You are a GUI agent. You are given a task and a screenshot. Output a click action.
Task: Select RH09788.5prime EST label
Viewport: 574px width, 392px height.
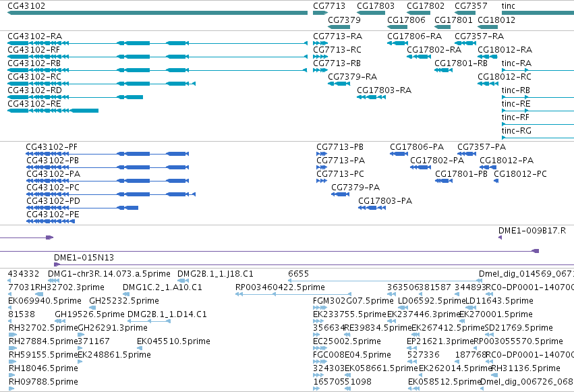(43, 382)
